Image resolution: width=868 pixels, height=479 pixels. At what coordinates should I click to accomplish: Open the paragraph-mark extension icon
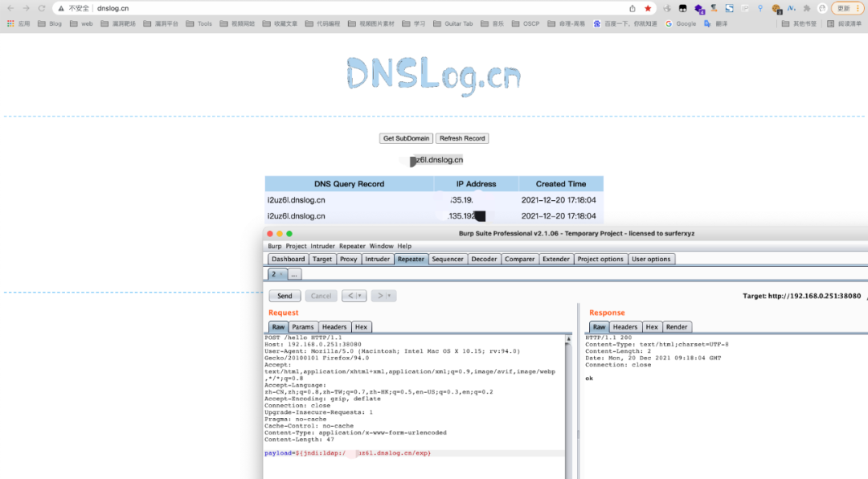[714, 8]
